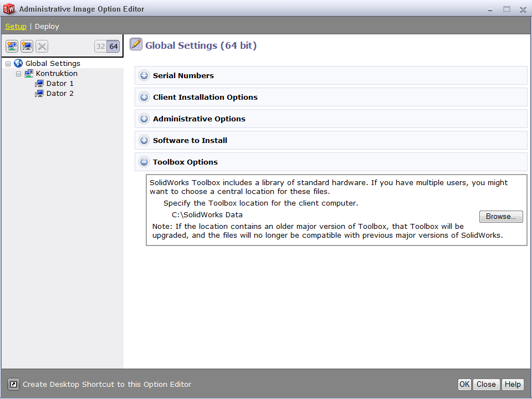Click the Kontruktion group icon
This screenshot has height=399, width=532.
[x=29, y=73]
